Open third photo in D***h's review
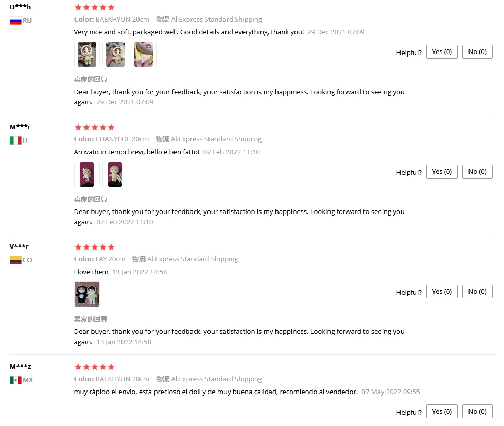The image size is (504, 426). pos(143,55)
